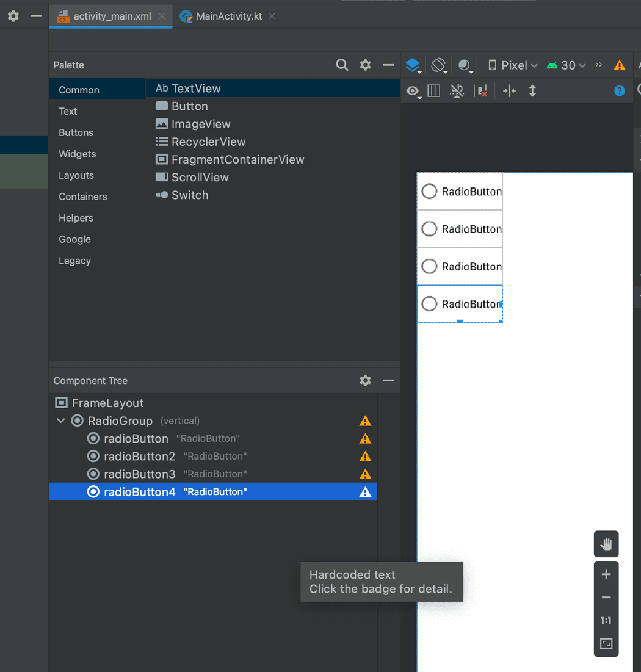The image size is (641, 672).
Task: Click the clear constraints icon
Action: [x=481, y=91]
